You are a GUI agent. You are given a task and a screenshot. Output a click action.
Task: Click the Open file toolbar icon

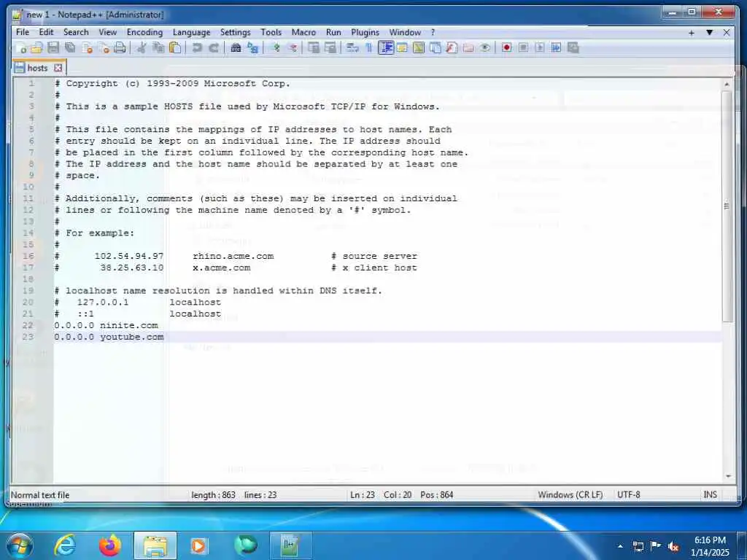(x=37, y=47)
